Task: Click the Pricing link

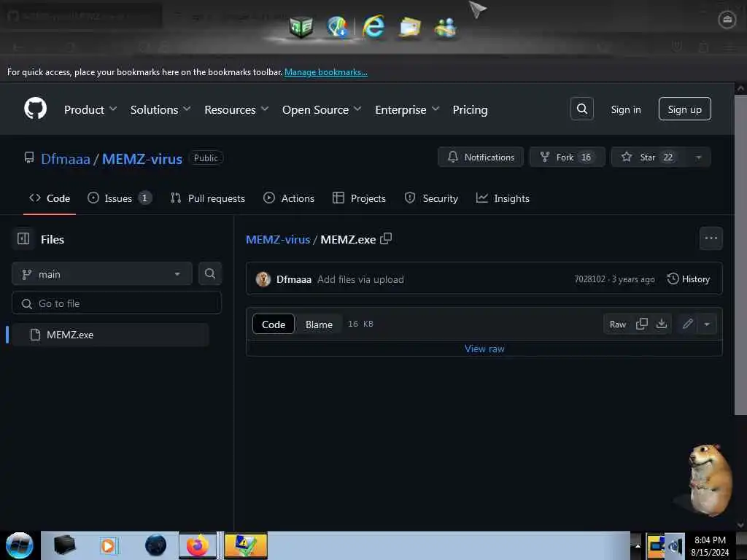Action: (x=470, y=109)
